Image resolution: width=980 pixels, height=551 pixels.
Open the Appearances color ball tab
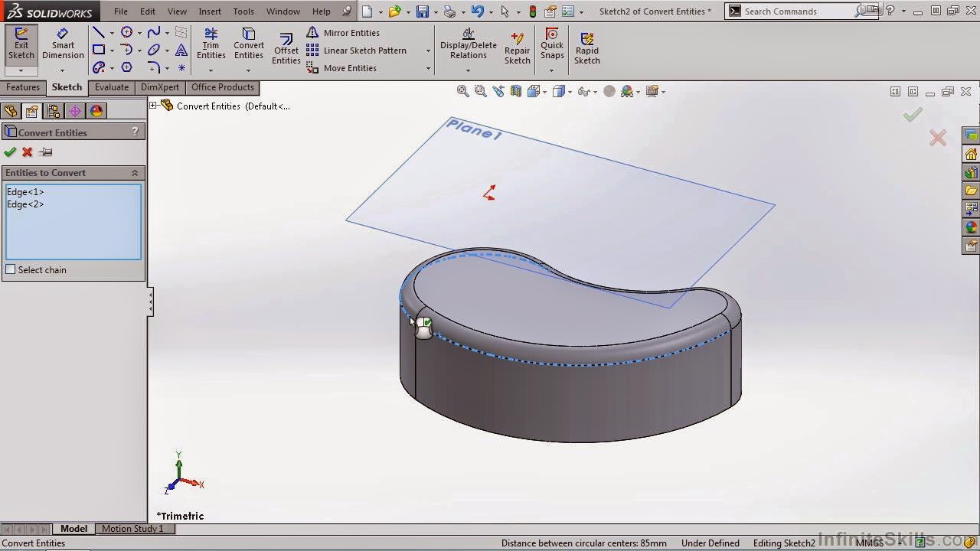point(96,112)
